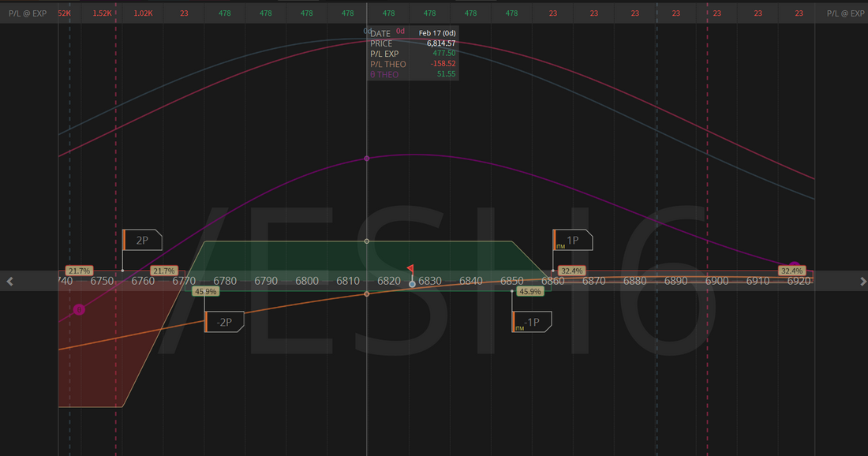Click the 32.4% label near 6860
This screenshot has width=868, height=456.
pos(571,271)
